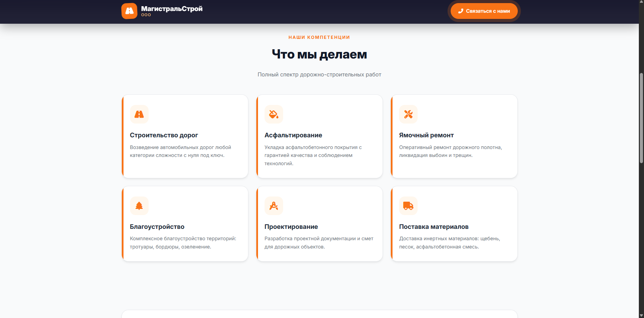
Task: Open the МагистральСтрой brand name link
Action: (172, 9)
